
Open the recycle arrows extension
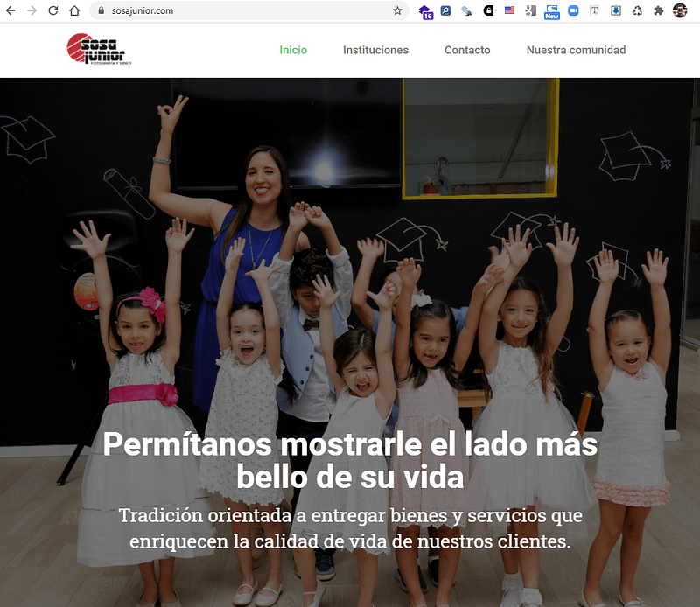coord(637,10)
